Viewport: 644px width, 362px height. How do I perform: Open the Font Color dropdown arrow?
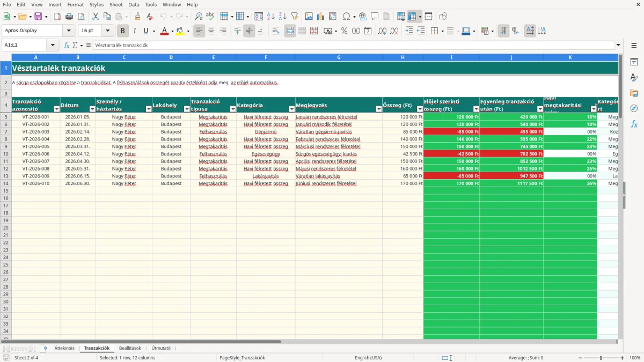tap(172, 31)
